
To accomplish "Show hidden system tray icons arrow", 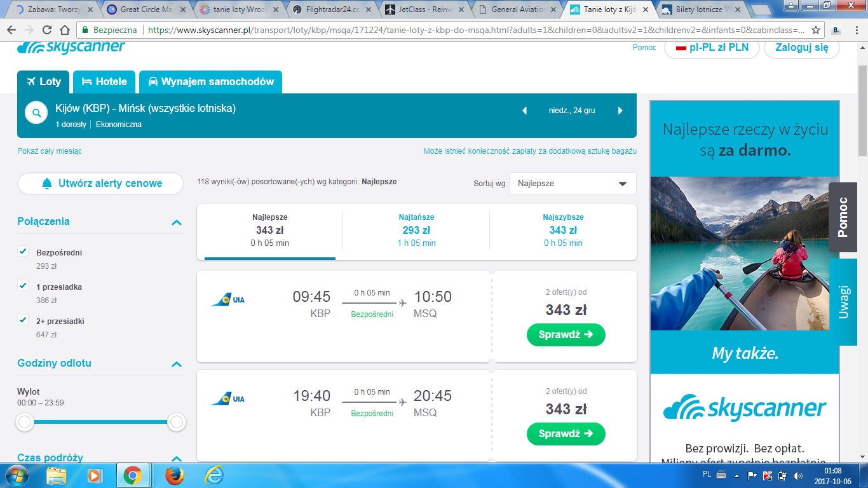I will point(737,475).
